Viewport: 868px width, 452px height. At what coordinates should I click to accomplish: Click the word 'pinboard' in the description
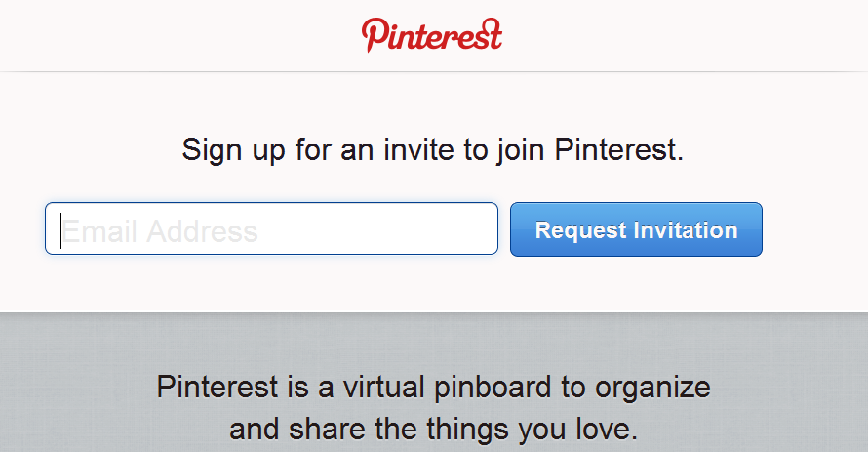(493, 388)
